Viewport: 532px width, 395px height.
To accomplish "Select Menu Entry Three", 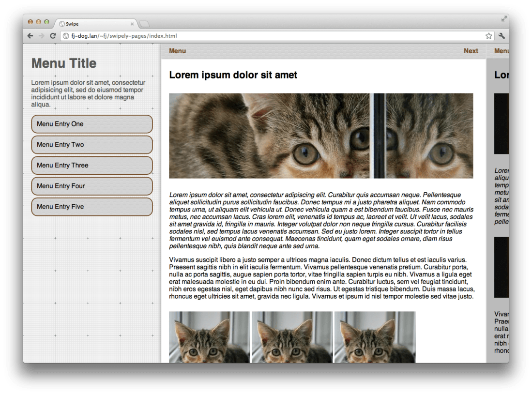I will click(91, 165).
